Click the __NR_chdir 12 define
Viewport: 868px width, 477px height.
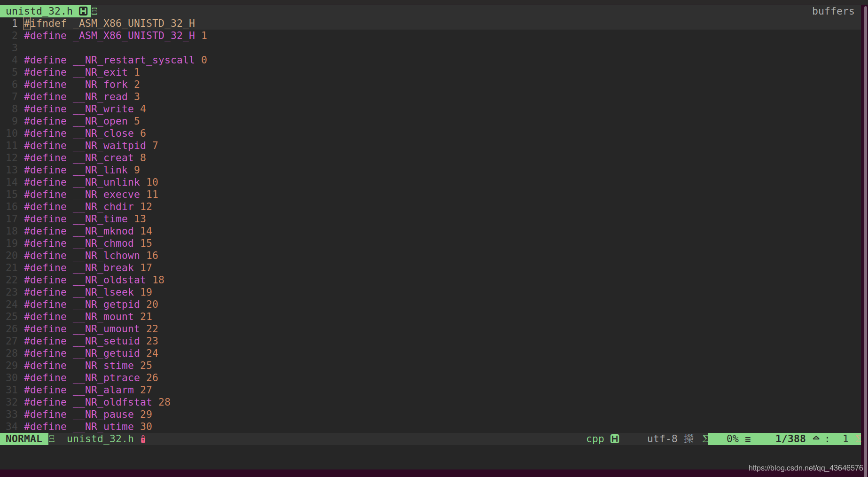(88, 207)
